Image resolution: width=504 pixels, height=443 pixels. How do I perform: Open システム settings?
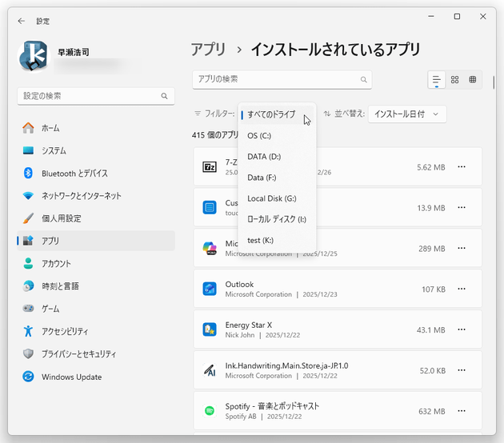coord(96,150)
